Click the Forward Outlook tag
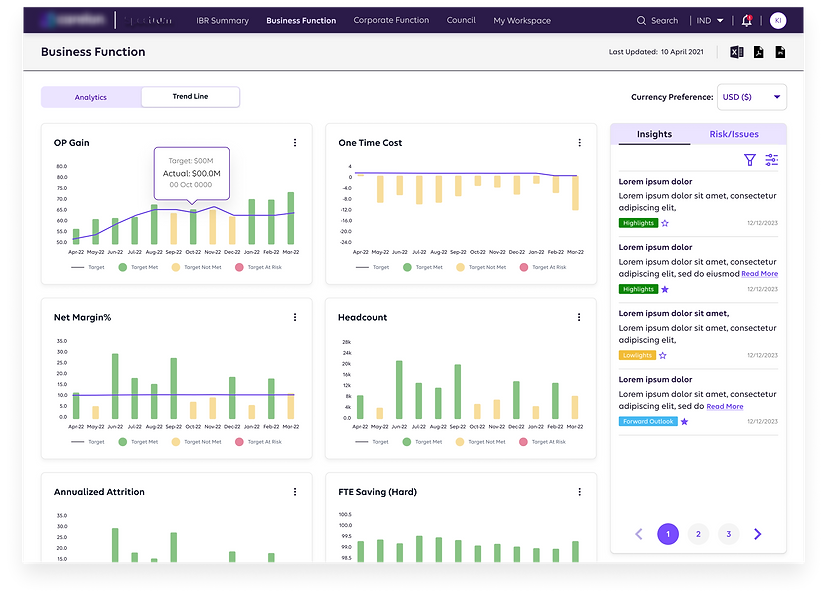827x593 pixels. pos(648,422)
